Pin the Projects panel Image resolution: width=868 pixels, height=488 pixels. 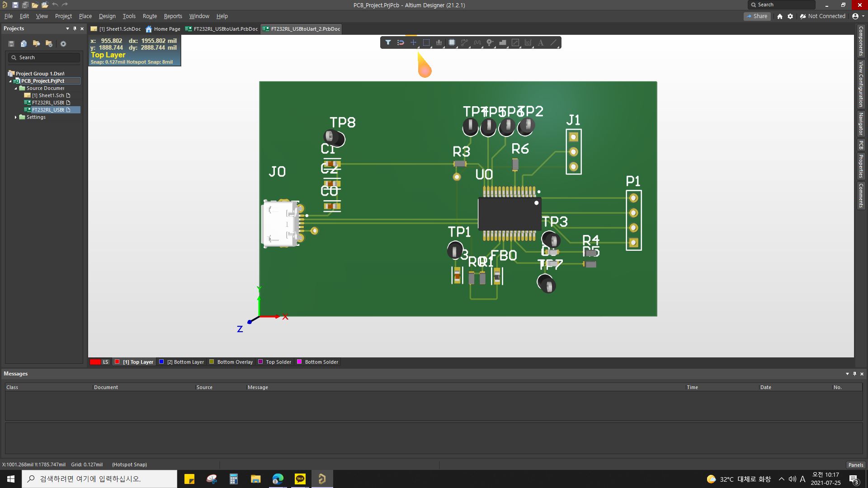click(75, 28)
